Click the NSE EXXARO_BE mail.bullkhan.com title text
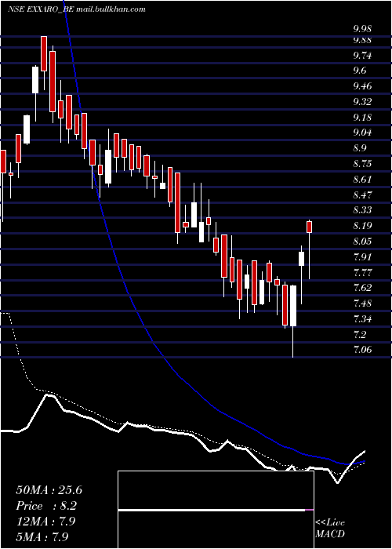The width and height of the screenshot is (392, 549). pyautogui.click(x=76, y=9)
